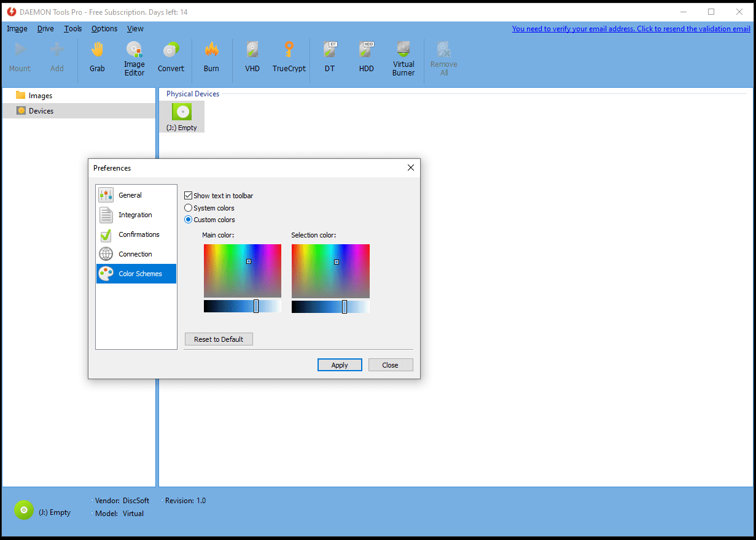Select System colors radio option
Image resolution: width=756 pixels, height=540 pixels.
coord(189,208)
